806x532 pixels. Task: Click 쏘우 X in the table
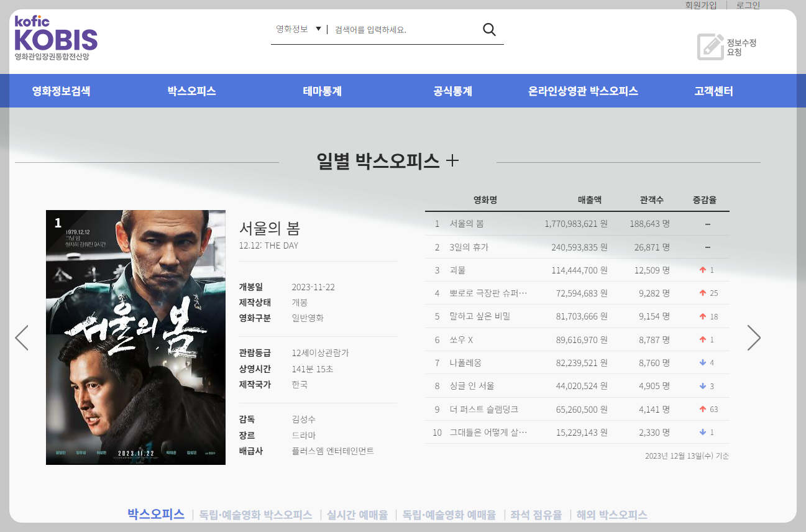461,339
